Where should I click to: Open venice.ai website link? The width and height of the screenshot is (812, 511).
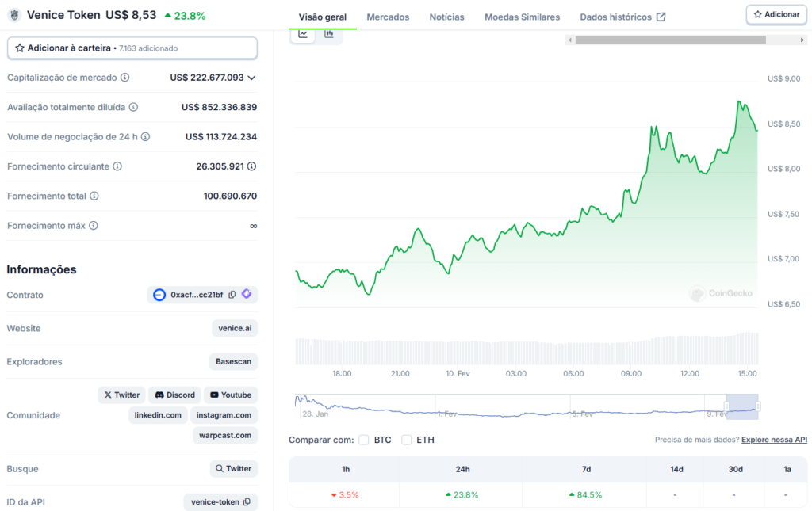pyautogui.click(x=235, y=328)
